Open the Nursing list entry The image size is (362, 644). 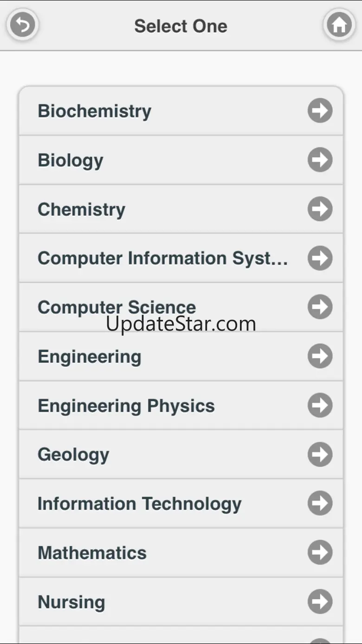click(71, 602)
